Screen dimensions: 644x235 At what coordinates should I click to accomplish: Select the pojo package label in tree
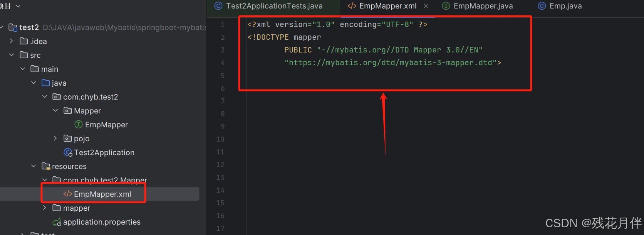pyautogui.click(x=82, y=139)
